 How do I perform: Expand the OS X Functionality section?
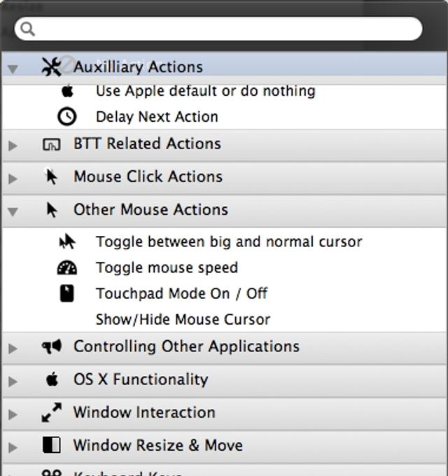[x=12, y=381]
